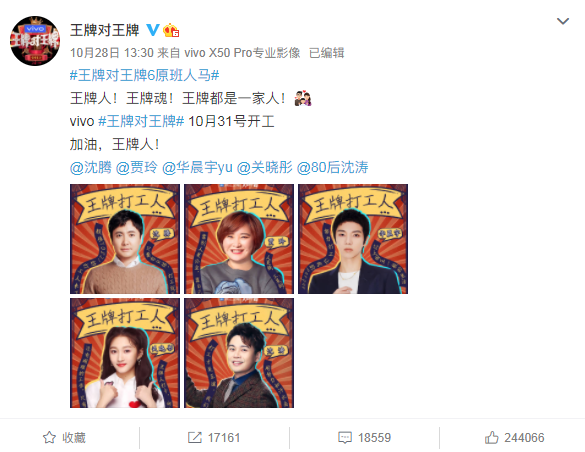Screen dimensions: 585x452
Task: Click the thumbs-up like icon
Action: (x=491, y=437)
